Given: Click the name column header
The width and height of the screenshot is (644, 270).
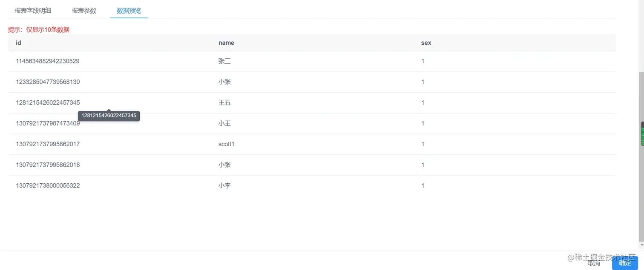Looking at the screenshot, I should click(226, 43).
